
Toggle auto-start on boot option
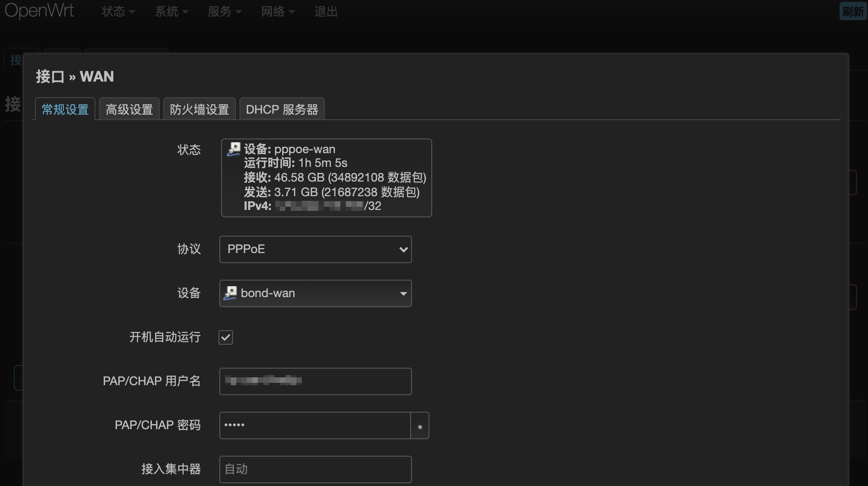(x=225, y=337)
